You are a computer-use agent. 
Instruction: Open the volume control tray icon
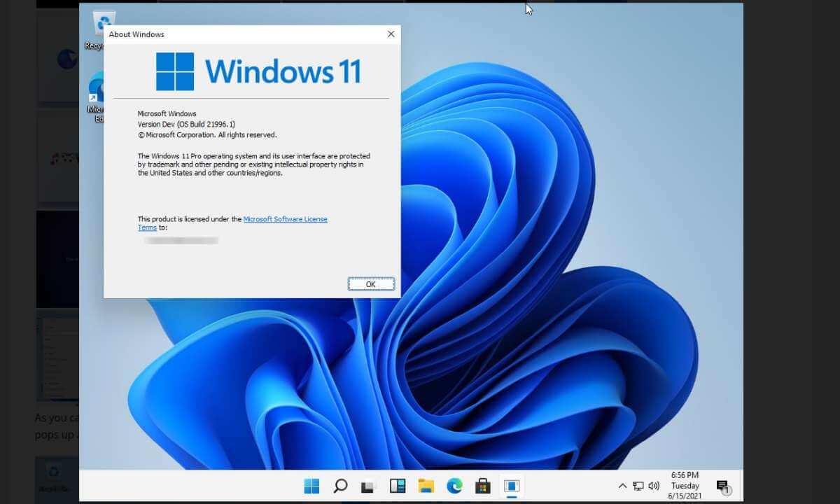click(x=654, y=486)
